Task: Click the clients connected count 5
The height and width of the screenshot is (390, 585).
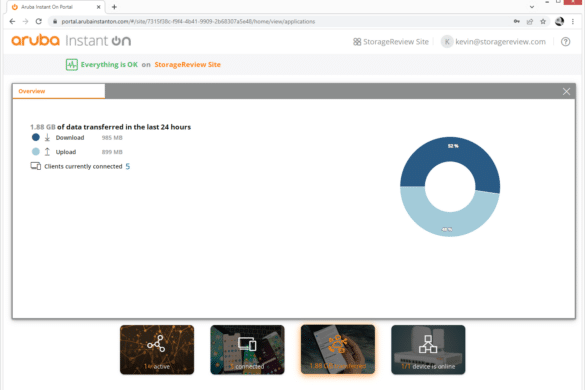Action: 128,166
